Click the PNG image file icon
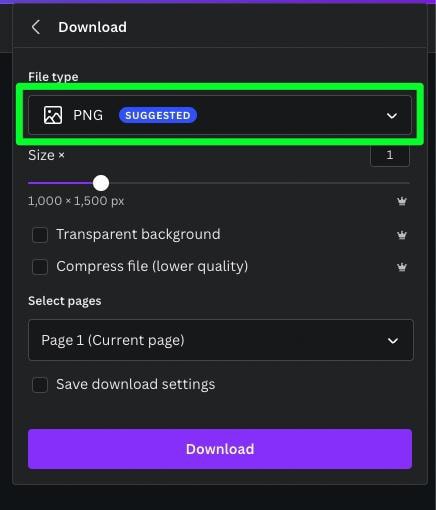The width and height of the screenshot is (436, 510). coord(53,115)
